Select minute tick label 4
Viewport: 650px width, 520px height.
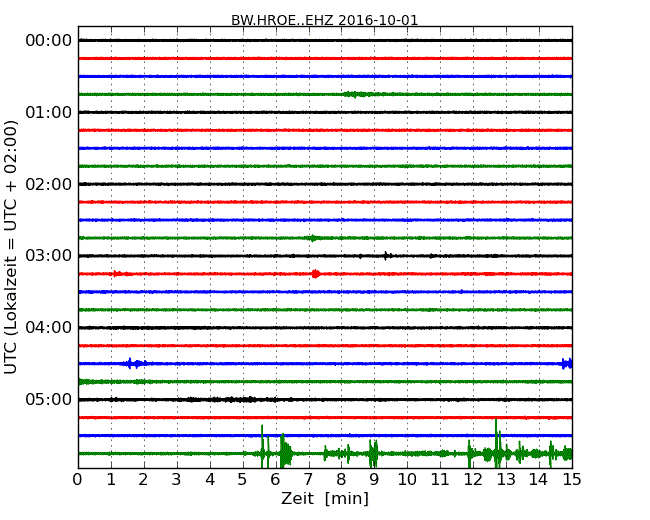(x=210, y=480)
